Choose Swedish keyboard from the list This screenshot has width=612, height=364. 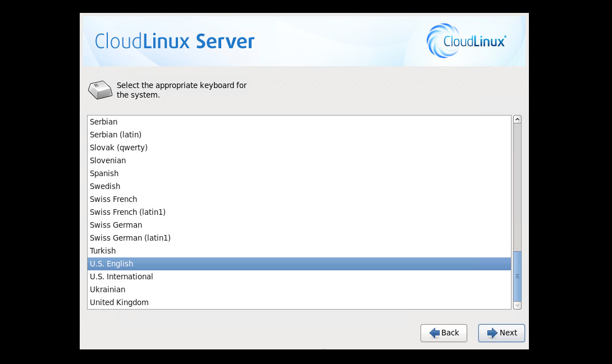(105, 186)
